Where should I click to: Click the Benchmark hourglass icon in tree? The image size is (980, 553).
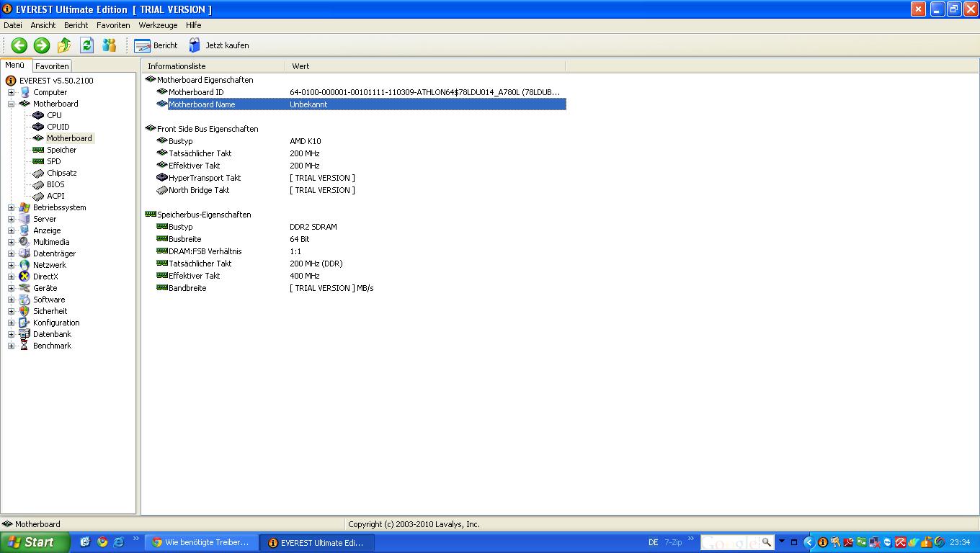pos(24,346)
